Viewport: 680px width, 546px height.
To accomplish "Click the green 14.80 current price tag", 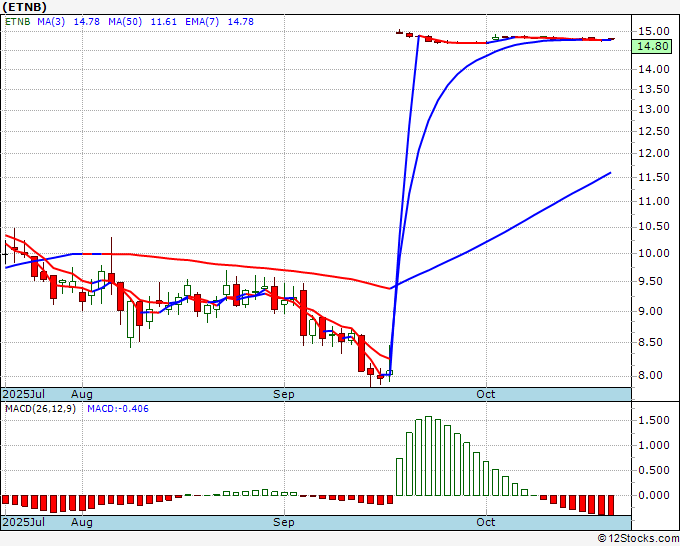I will [652, 46].
